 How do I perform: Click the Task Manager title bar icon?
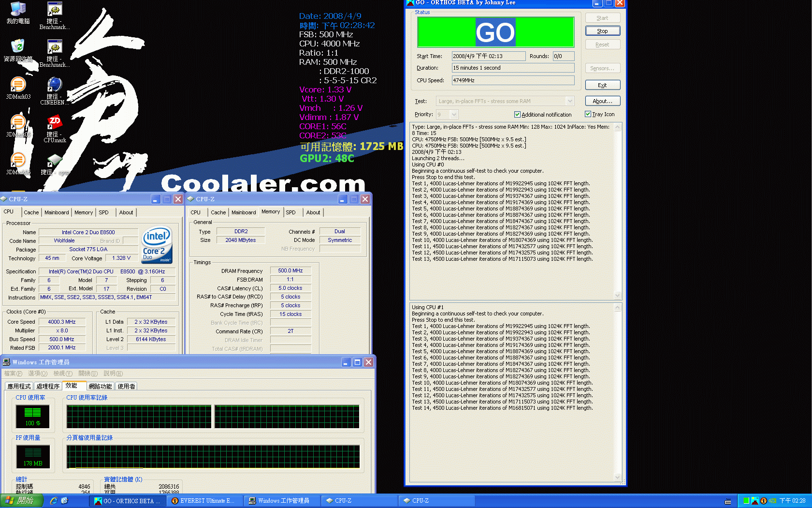[6, 362]
